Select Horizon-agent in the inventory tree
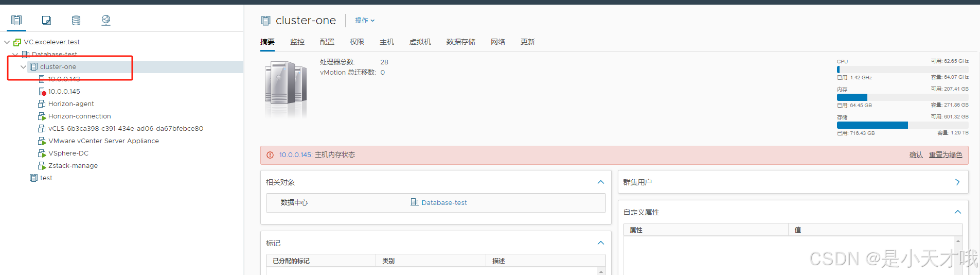This screenshot has width=980, height=275. click(x=71, y=104)
